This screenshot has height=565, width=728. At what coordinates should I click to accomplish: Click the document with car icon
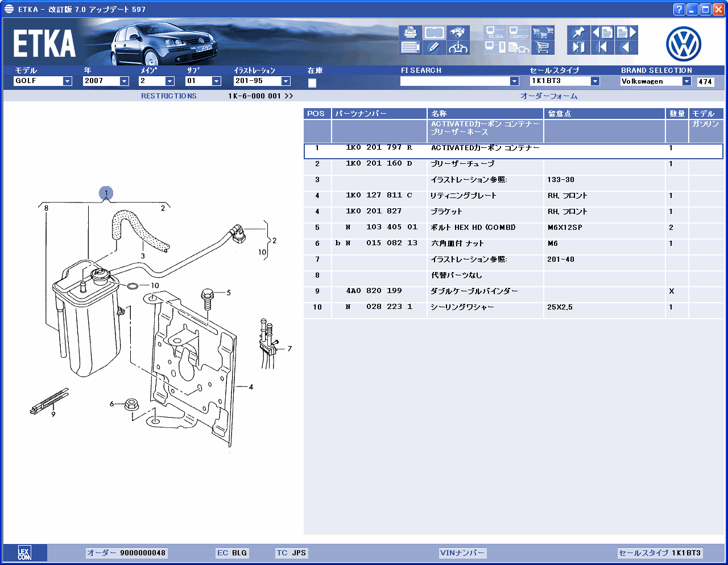click(x=519, y=47)
